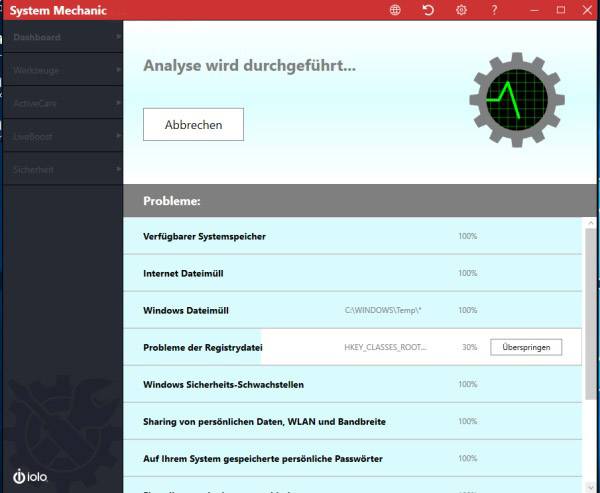Select the Verfügbarer Systemspeicher row
Image resolution: width=600 pixels, height=493 pixels.
coord(352,236)
